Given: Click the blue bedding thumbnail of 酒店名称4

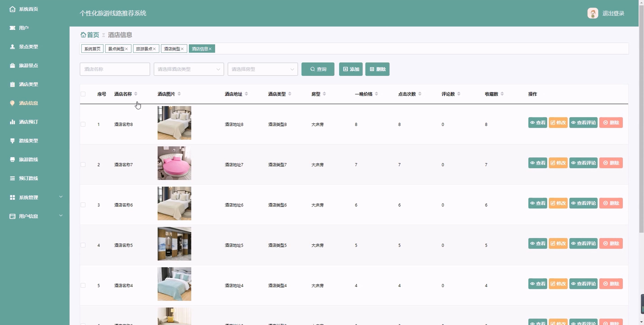Looking at the screenshot, I should (x=174, y=284).
